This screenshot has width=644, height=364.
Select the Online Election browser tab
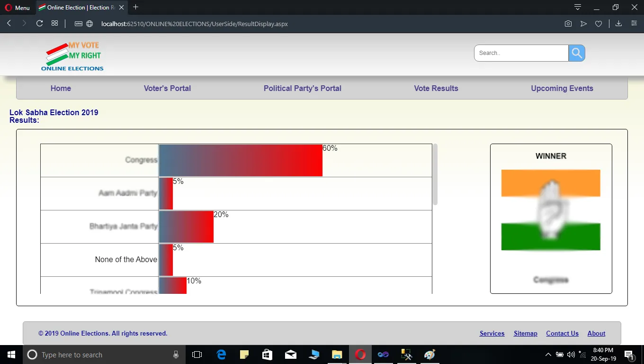tap(81, 8)
